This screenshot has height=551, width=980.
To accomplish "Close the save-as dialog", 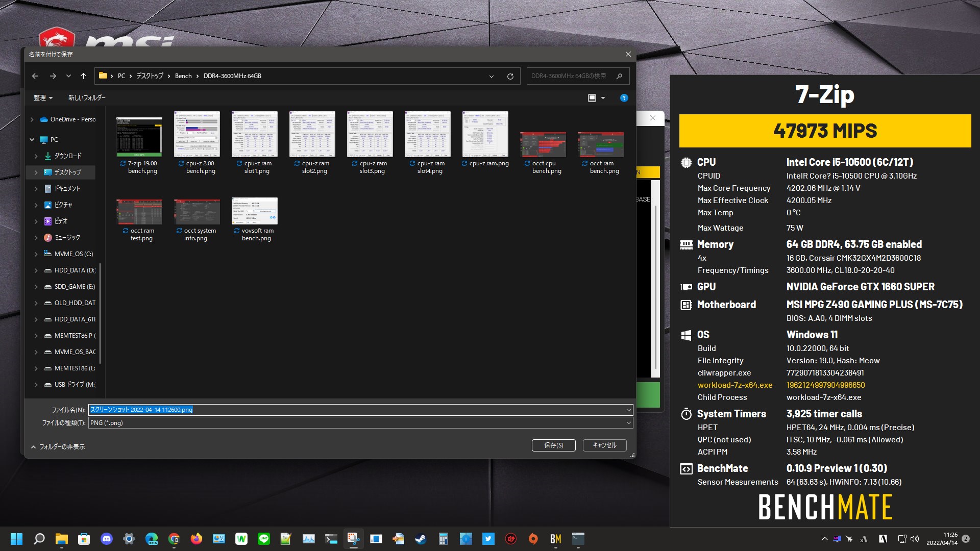I will (628, 54).
